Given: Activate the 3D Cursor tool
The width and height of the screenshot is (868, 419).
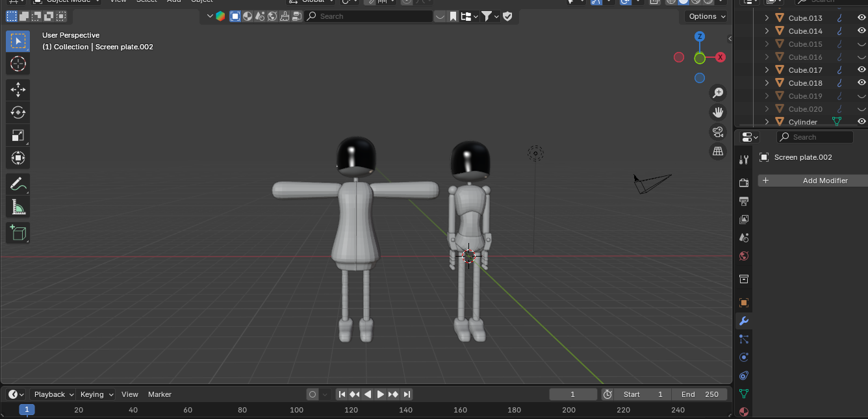Looking at the screenshot, I should click(x=18, y=64).
